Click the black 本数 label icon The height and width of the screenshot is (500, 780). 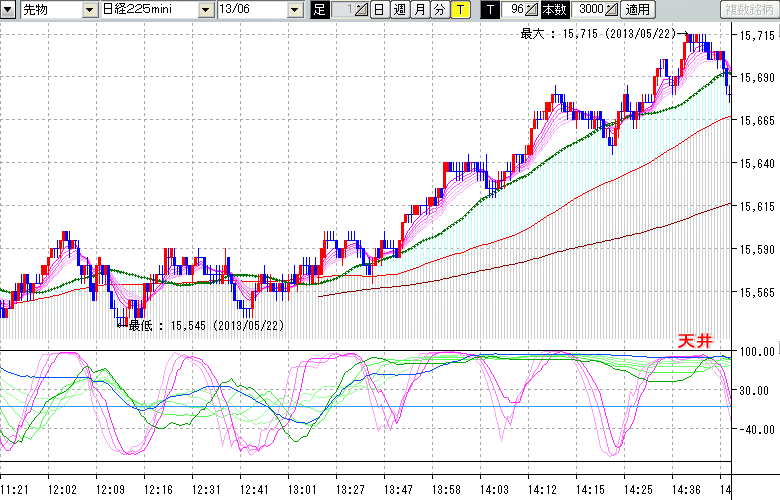tap(553, 10)
